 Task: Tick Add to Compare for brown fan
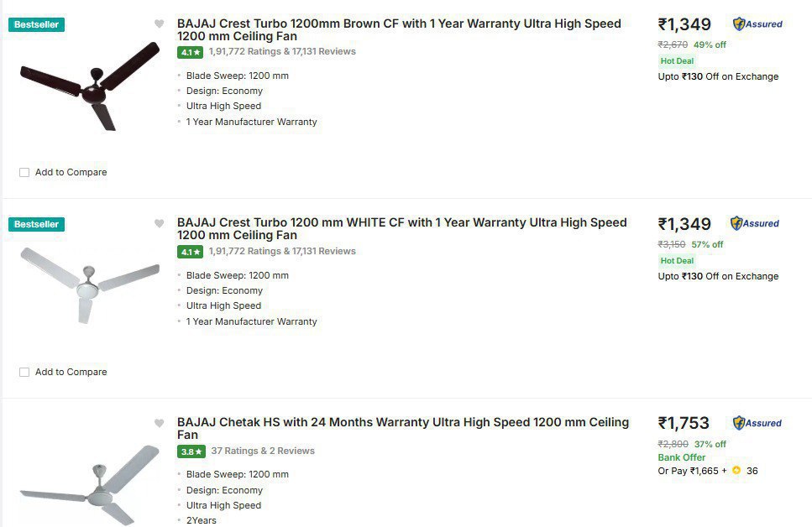pos(24,172)
